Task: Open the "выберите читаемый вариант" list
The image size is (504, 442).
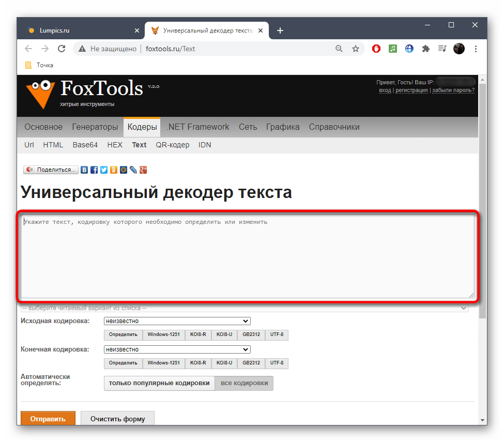Action: [244, 308]
